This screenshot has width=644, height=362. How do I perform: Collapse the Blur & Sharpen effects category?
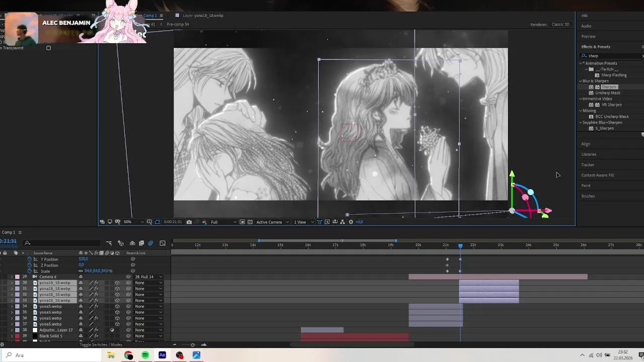(x=581, y=81)
